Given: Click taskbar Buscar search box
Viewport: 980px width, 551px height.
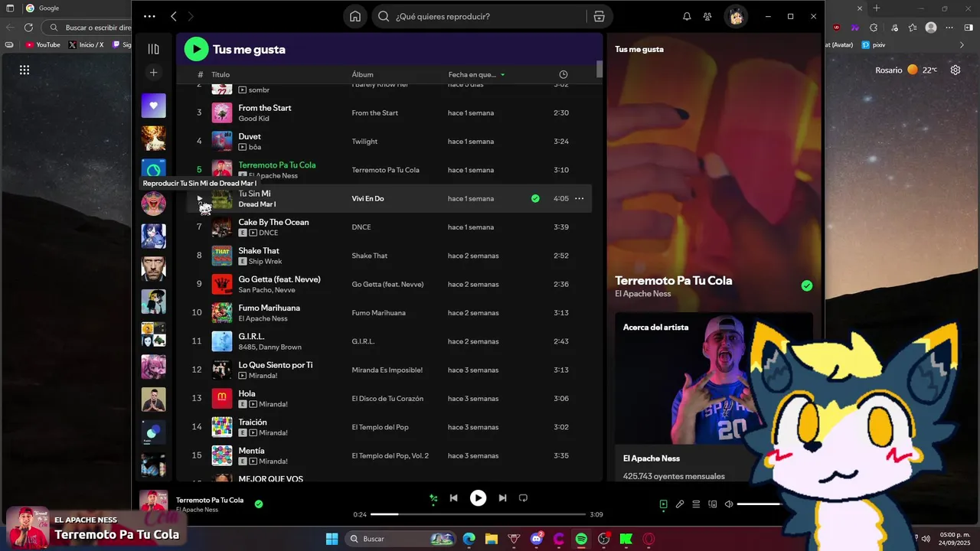Looking at the screenshot, I should (401, 539).
